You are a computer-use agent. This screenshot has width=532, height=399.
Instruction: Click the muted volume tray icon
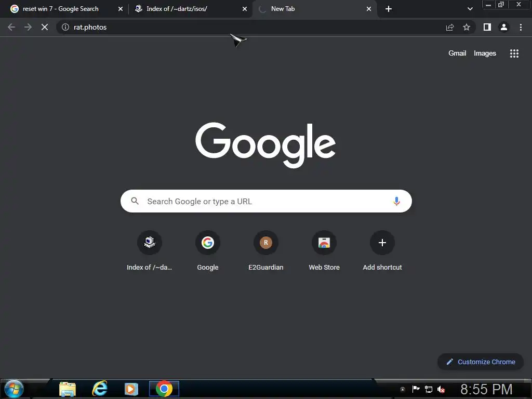[441, 390]
